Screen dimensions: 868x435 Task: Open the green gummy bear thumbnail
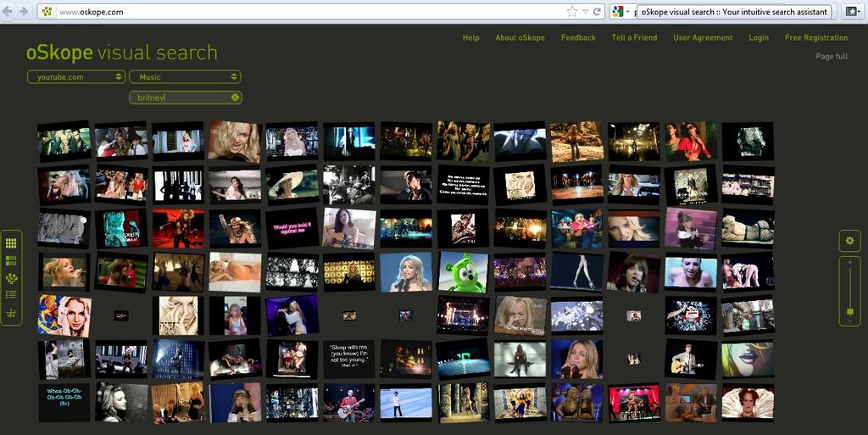[x=464, y=271]
